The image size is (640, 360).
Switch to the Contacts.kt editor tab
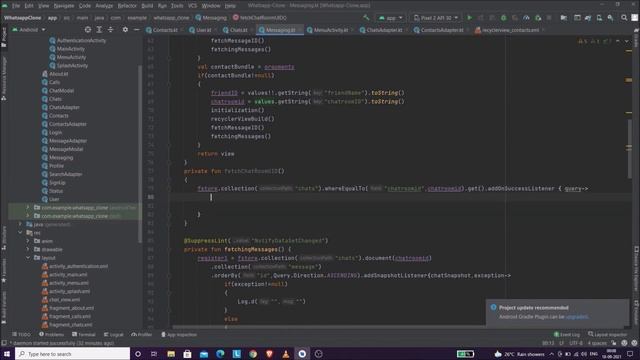pos(164,30)
